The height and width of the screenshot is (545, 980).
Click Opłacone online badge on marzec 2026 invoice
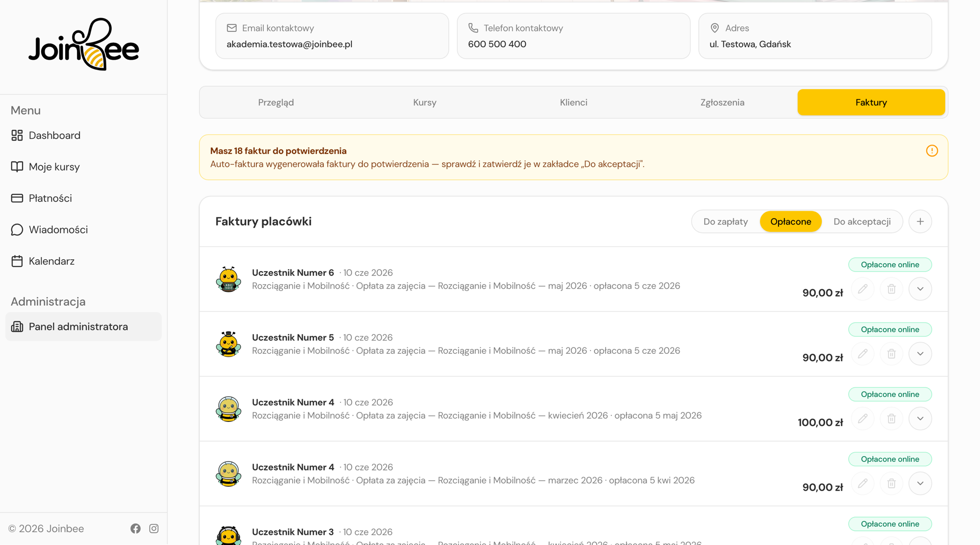pyautogui.click(x=890, y=459)
